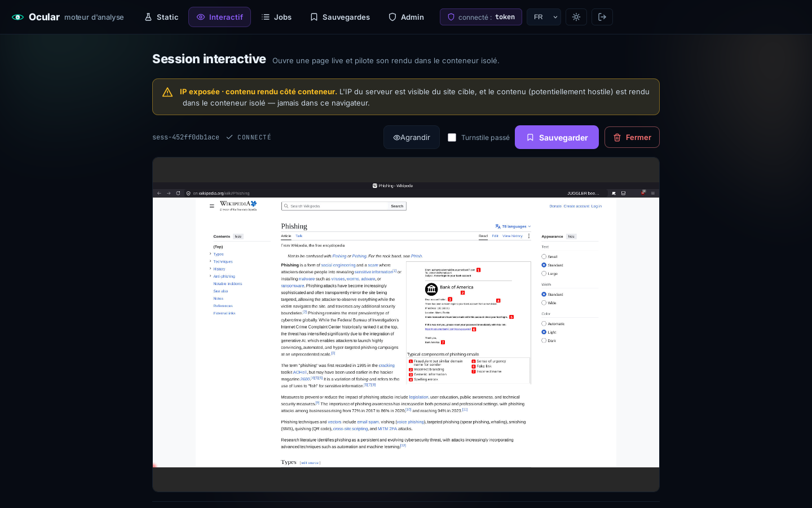Viewport: 812px width, 508px height.
Task: Click the Sauvegarder button
Action: click(x=557, y=137)
